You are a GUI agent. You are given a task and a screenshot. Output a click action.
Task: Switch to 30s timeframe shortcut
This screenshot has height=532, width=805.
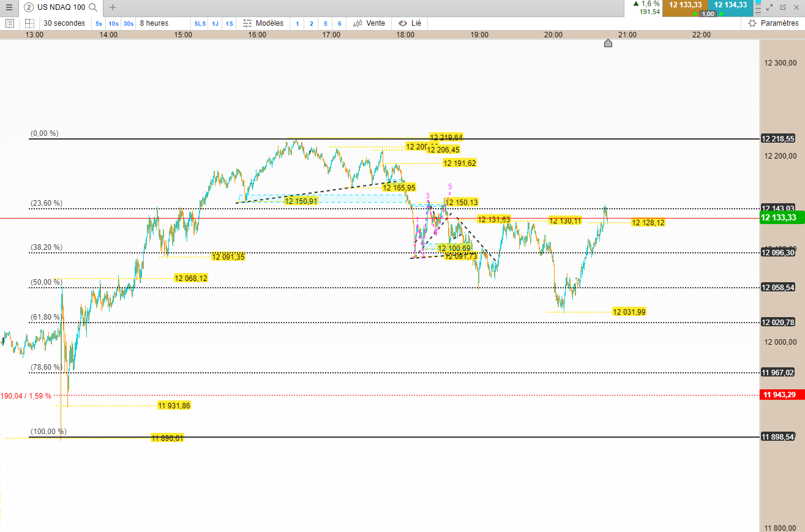point(128,23)
